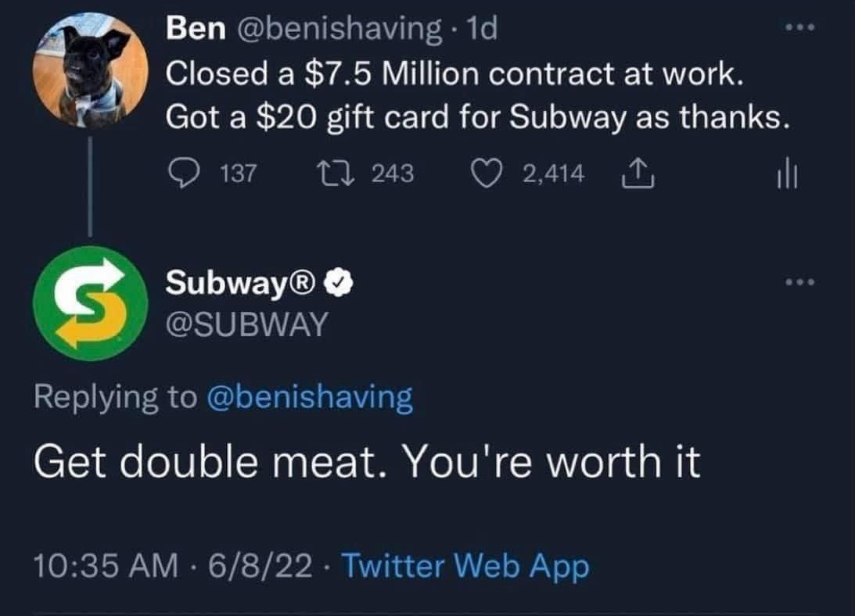
Task: Click the 243 retweets count
Action: pos(393,174)
